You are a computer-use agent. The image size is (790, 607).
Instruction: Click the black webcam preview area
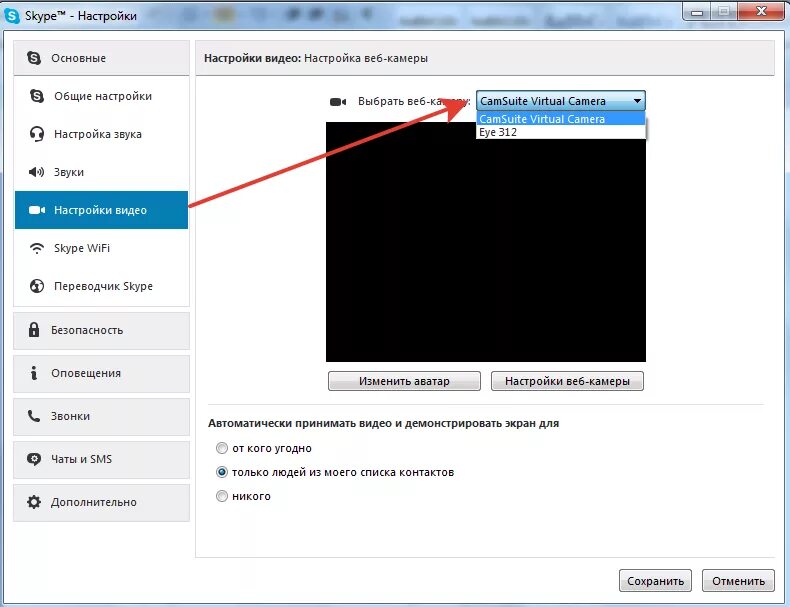(x=486, y=242)
